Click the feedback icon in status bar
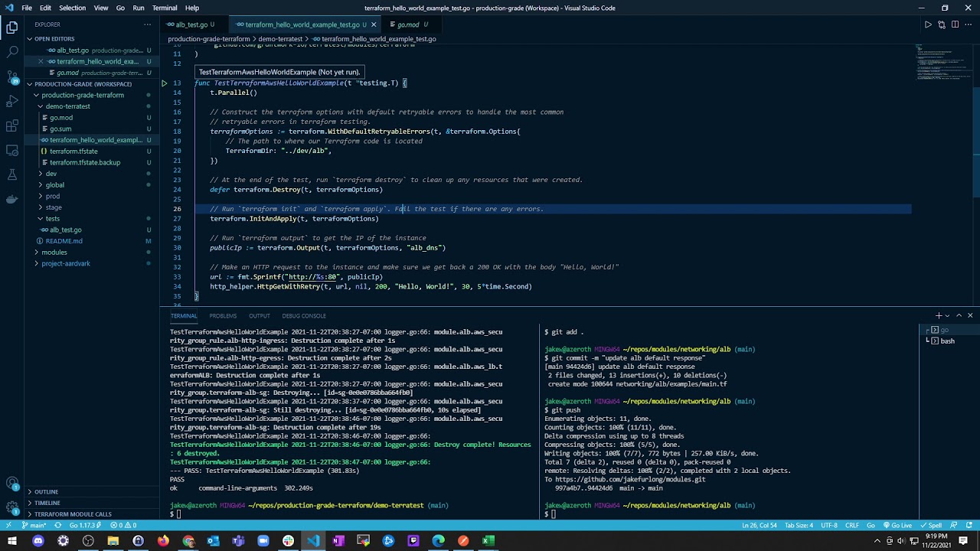 [x=955, y=526]
